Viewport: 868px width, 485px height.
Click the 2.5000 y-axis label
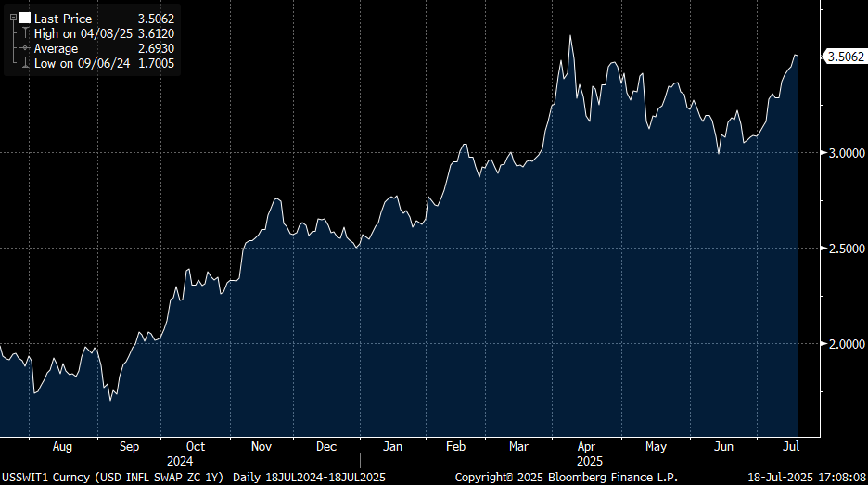(x=845, y=249)
